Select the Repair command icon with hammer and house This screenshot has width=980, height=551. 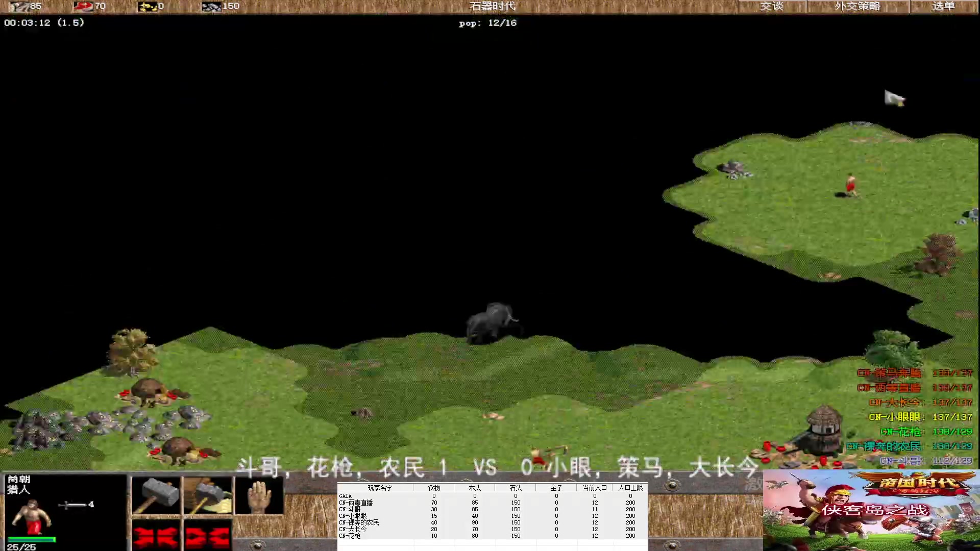coord(208,495)
